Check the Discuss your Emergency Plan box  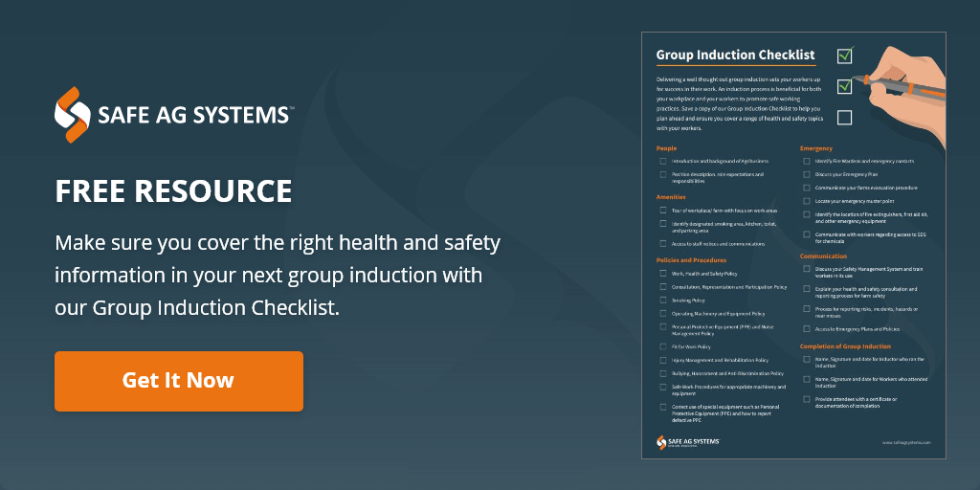click(807, 174)
